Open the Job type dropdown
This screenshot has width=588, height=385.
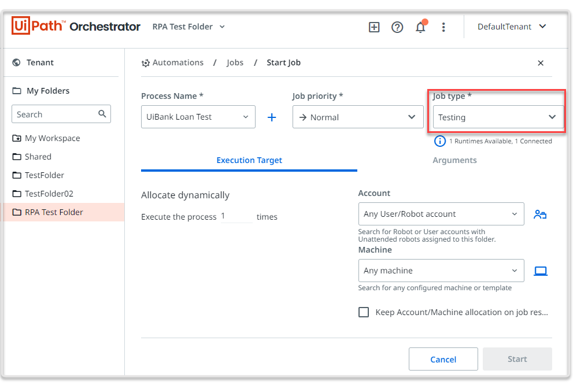(x=498, y=117)
